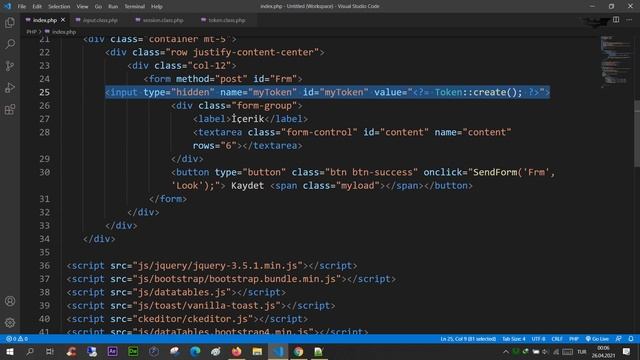
Task: Click the errors and warnings status indicator
Action: pyautogui.click(x=17, y=339)
